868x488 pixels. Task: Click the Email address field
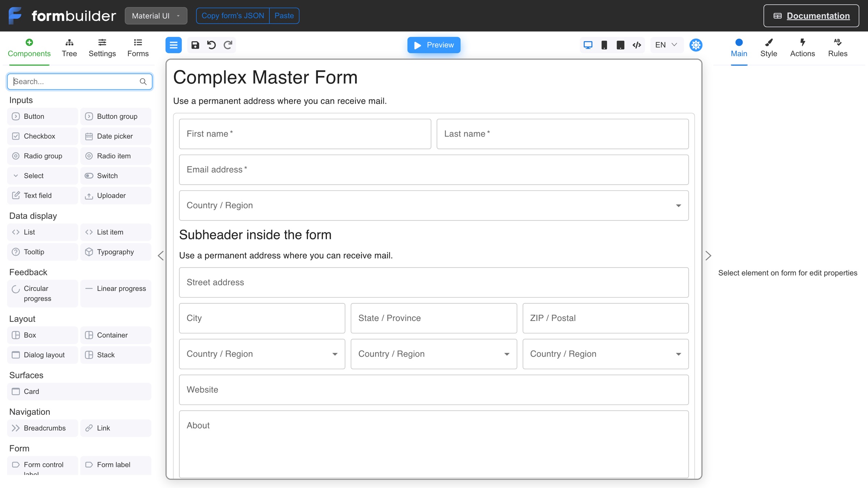pyautogui.click(x=434, y=170)
